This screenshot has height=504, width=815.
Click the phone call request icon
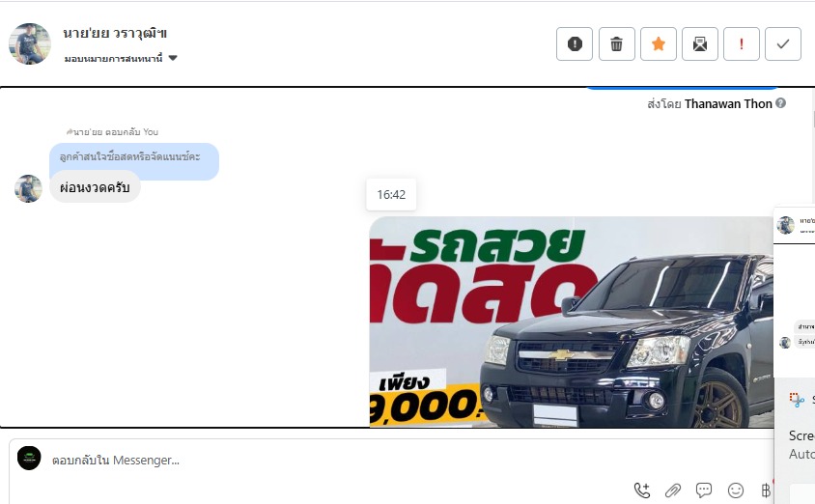pyautogui.click(x=642, y=490)
